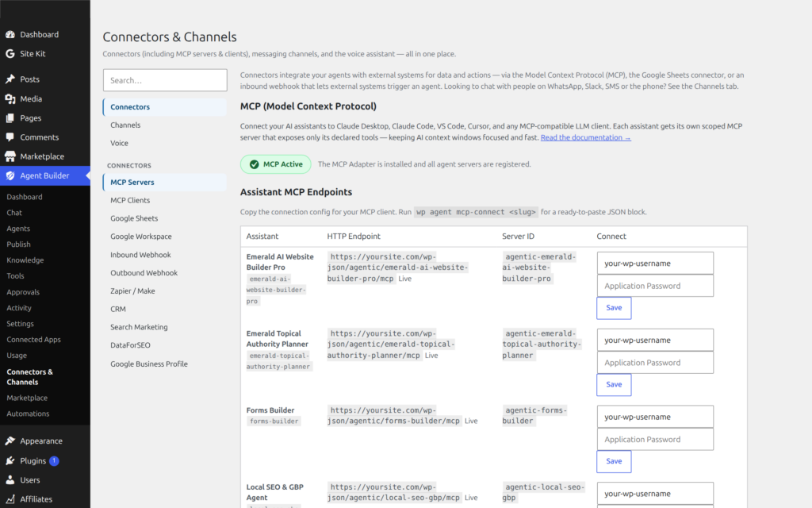
Task: Open Publish submenu item
Action: pos(19,244)
